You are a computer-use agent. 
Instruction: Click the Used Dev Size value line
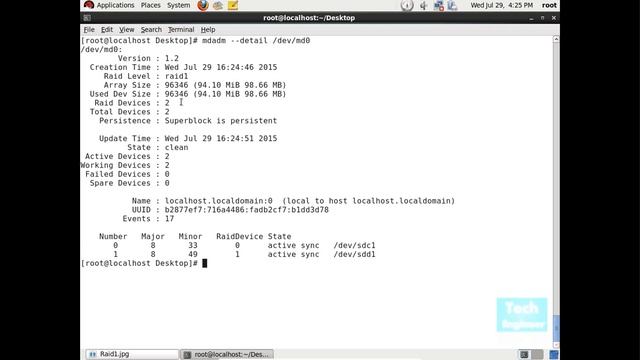[225, 94]
